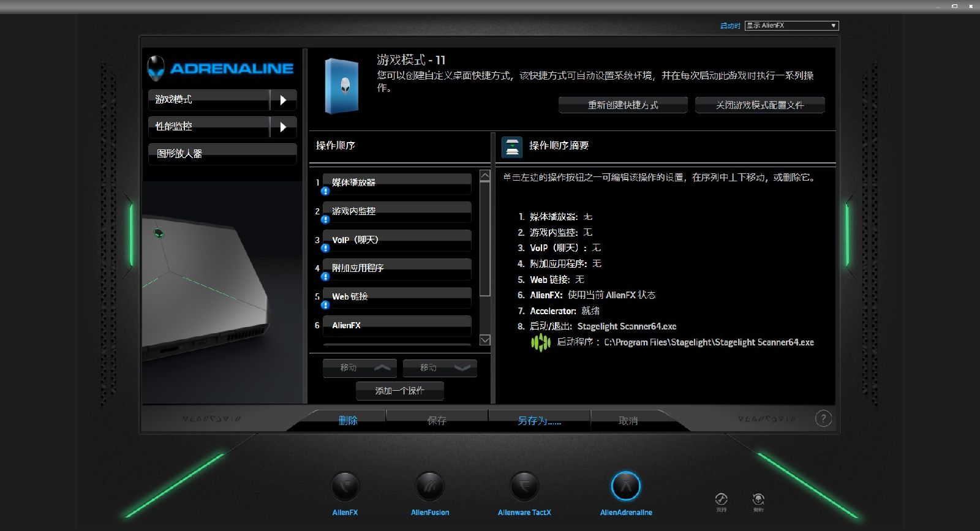Click the action list scrollbar thumb
Screen dimensions: 980x531
pos(485,239)
